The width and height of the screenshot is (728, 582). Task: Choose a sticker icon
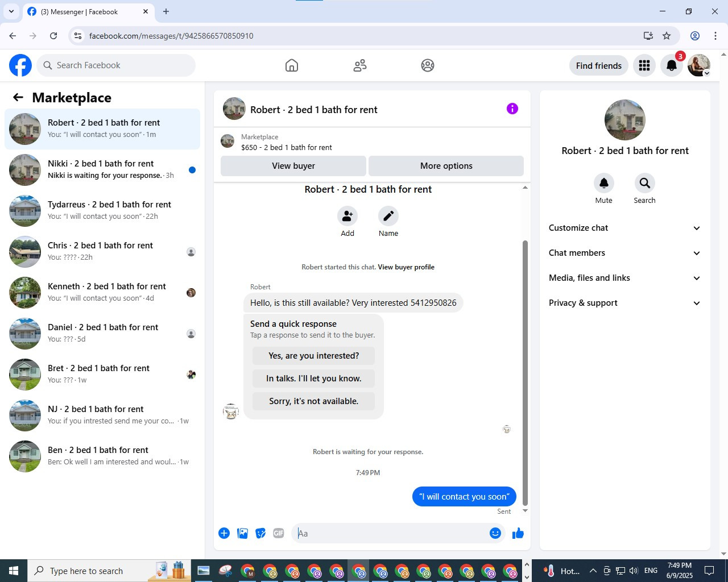[x=260, y=533]
